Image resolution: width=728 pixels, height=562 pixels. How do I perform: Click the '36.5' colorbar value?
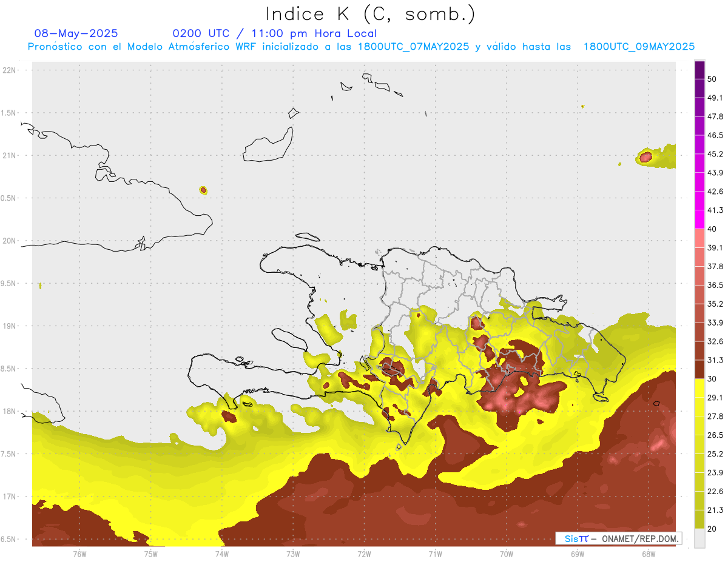(x=715, y=285)
